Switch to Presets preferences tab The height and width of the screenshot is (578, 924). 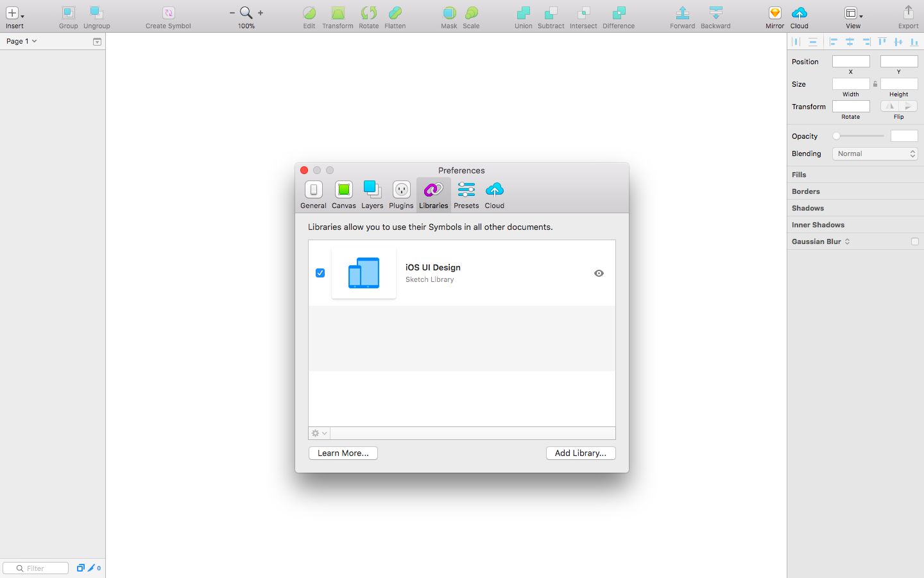click(x=466, y=195)
